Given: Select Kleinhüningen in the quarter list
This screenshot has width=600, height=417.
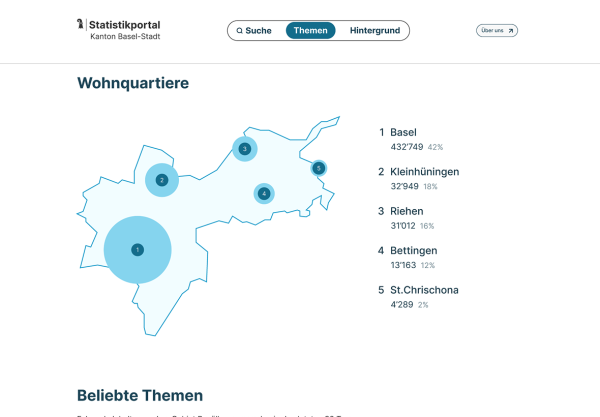Looking at the screenshot, I should pos(424,171).
